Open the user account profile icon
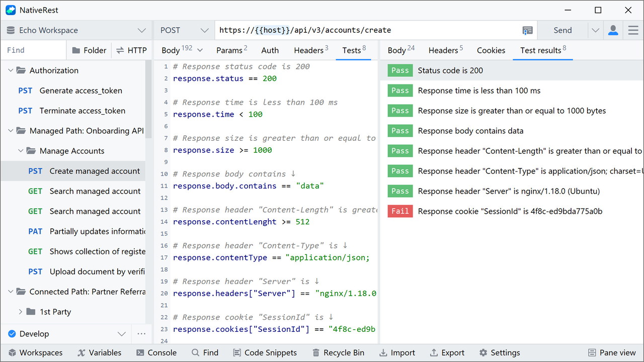The image size is (644, 362). (613, 31)
